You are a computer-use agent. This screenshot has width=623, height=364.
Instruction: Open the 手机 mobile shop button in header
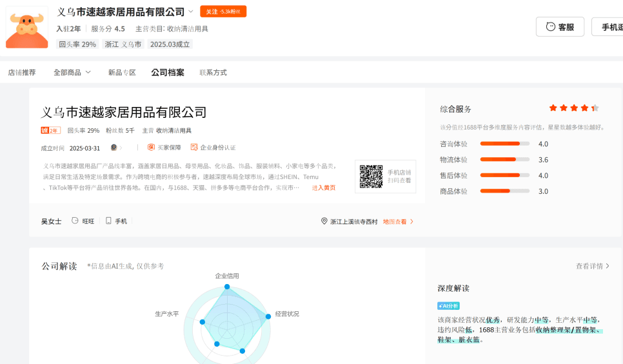click(x=607, y=27)
